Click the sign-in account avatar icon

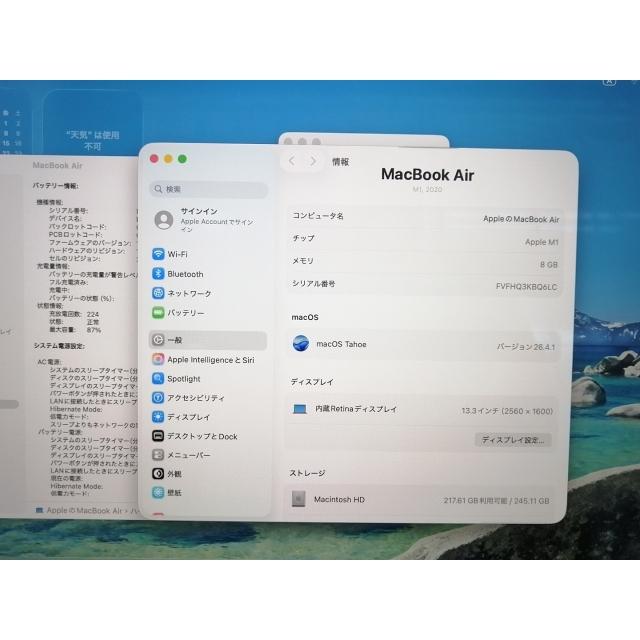click(164, 220)
